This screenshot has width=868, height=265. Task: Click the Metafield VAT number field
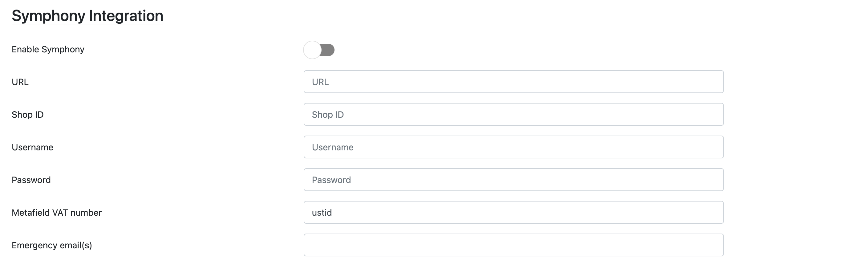pos(513,212)
